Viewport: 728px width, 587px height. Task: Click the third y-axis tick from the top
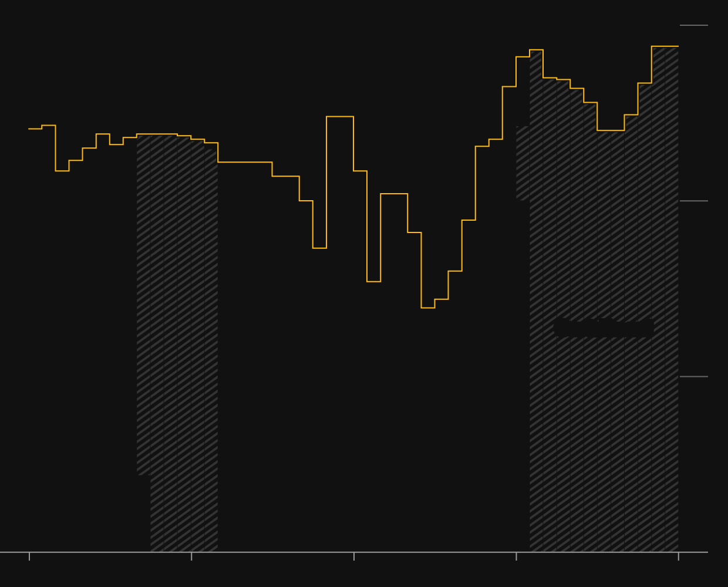693,376
